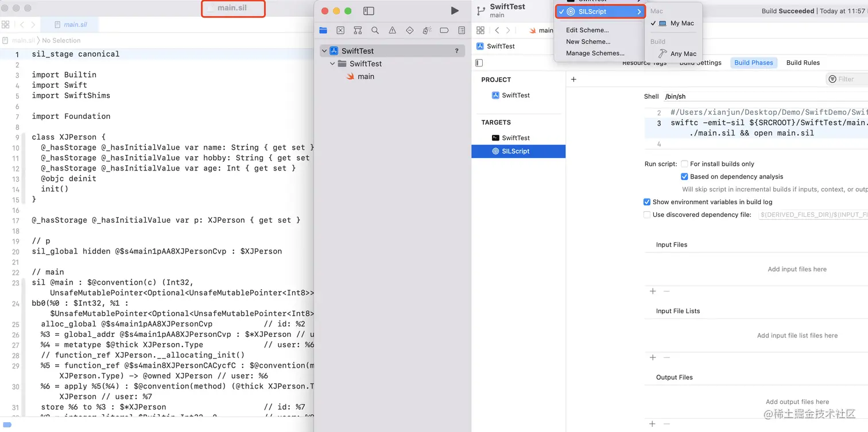Open the Test navigator diamond icon
Viewport: 868px width, 432px height.
pos(409,30)
